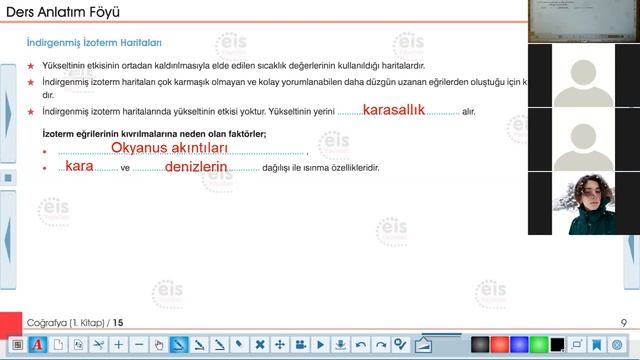Choose the red color swatch
Image resolution: width=640 pixels, height=360 pixels.
(x=500, y=345)
